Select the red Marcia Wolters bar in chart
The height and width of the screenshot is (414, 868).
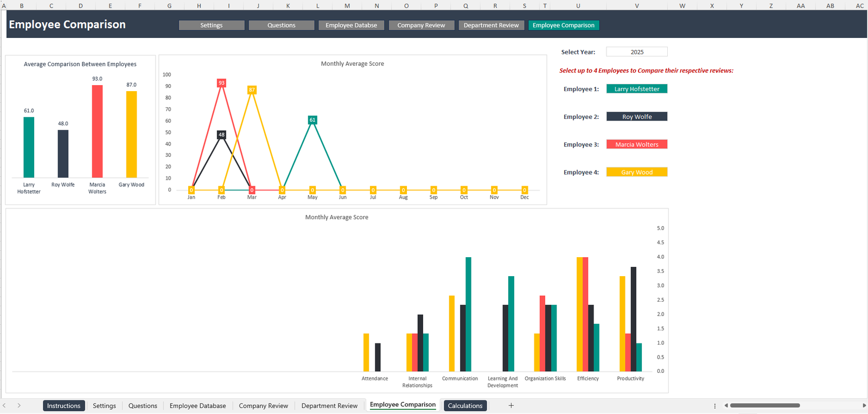(97, 131)
